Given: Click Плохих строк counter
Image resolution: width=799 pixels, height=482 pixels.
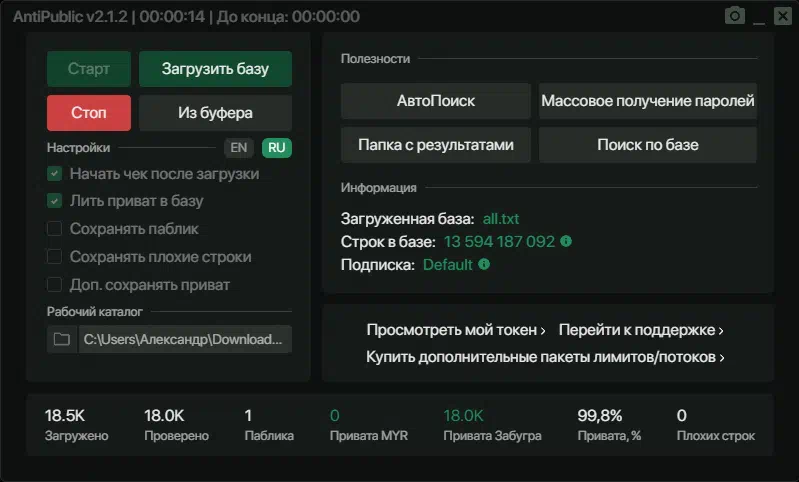Looking at the screenshot, I should (x=715, y=424).
